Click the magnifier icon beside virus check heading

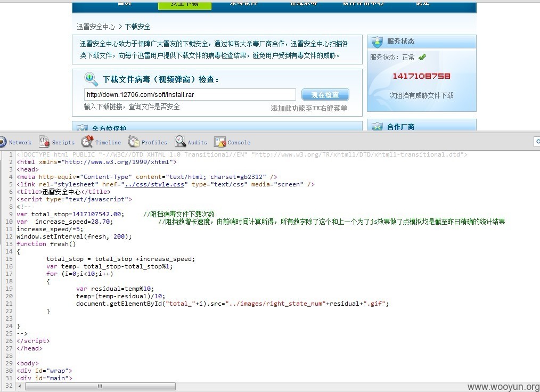[x=91, y=79]
